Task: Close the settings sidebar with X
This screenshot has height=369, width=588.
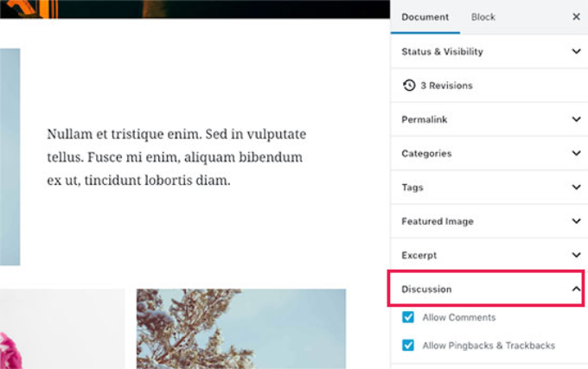Action: click(x=576, y=16)
